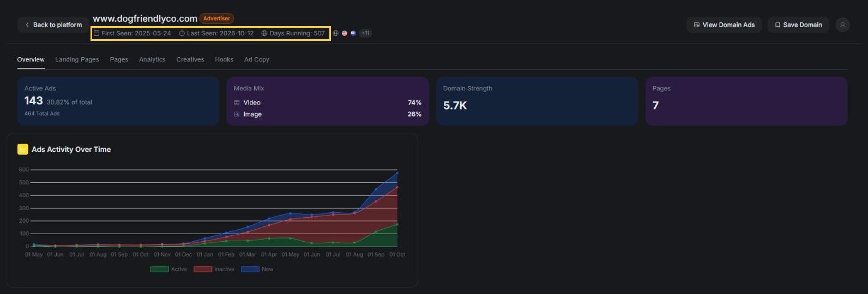Click the 143 active ads count
This screenshot has height=294, width=868.
pyautogui.click(x=33, y=101)
